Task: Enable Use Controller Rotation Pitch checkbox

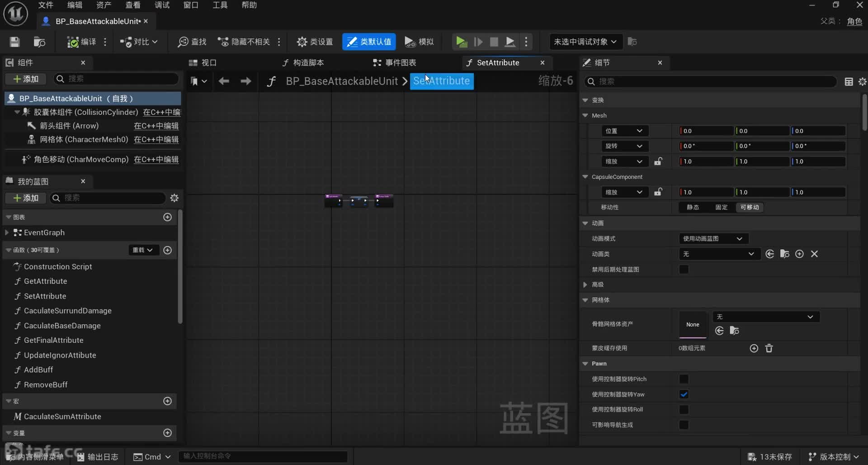Action: 684,379
